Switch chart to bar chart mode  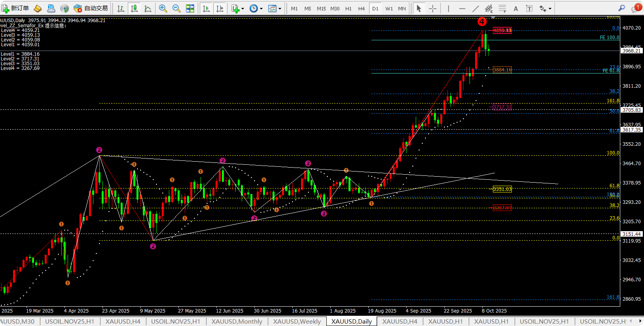[x=121, y=8]
